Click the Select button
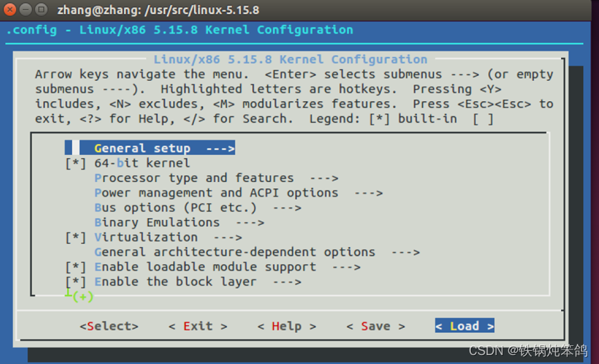The width and height of the screenshot is (599, 364). [x=109, y=326]
